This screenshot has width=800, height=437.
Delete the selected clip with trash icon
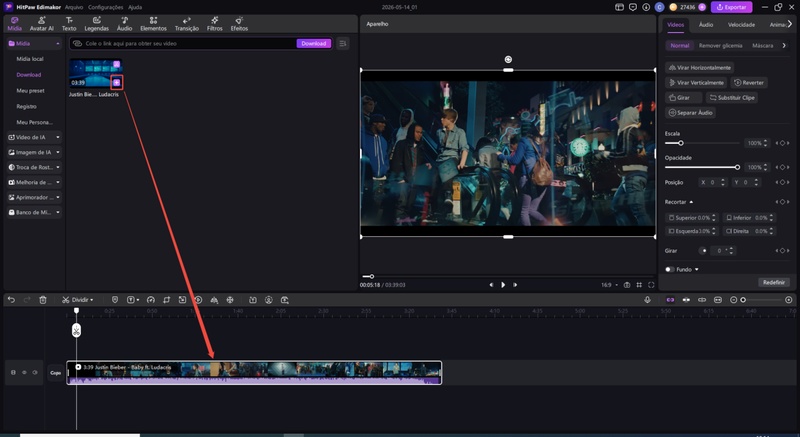tap(43, 300)
